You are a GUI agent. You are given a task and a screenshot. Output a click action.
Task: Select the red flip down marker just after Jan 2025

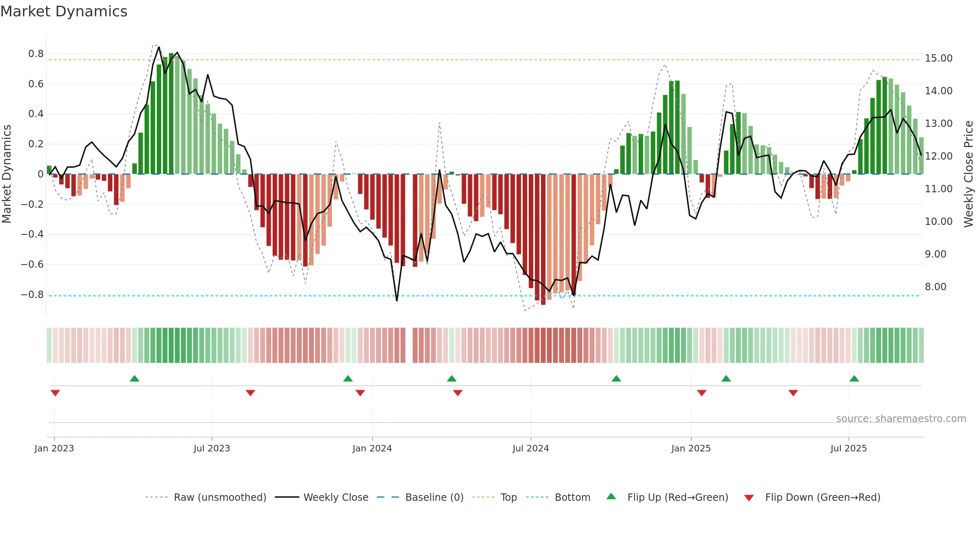pyautogui.click(x=702, y=393)
